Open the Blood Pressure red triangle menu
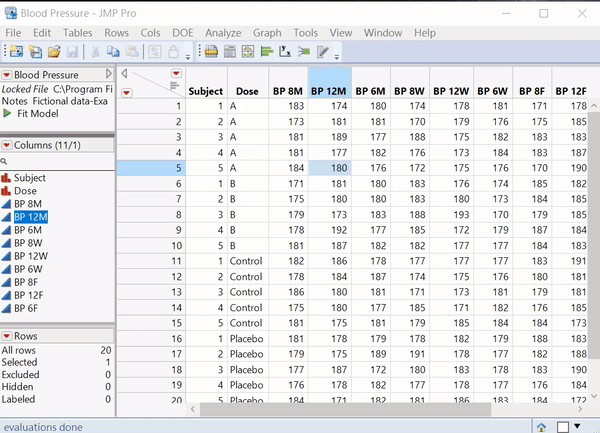 click(7, 75)
